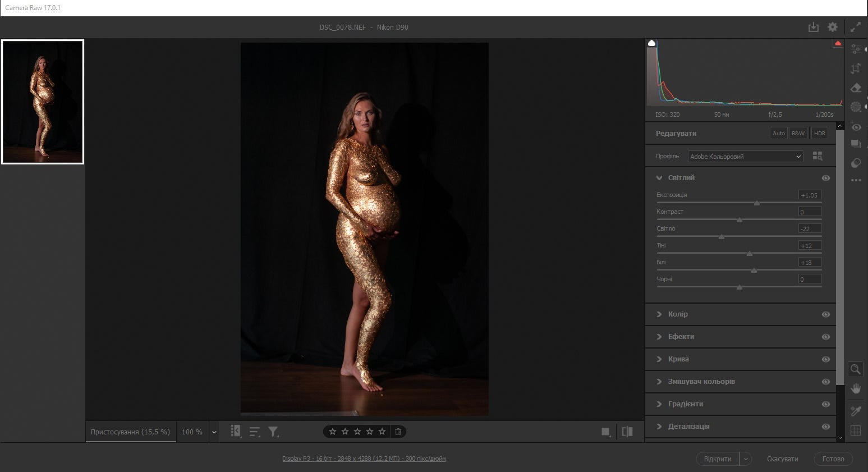
Task: Click the Світло slider handle
Action: click(722, 237)
